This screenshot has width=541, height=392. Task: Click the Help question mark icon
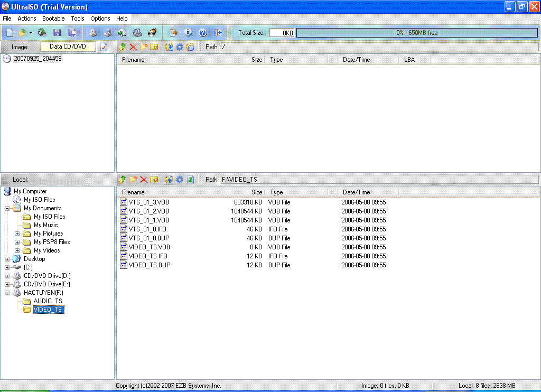(x=203, y=32)
